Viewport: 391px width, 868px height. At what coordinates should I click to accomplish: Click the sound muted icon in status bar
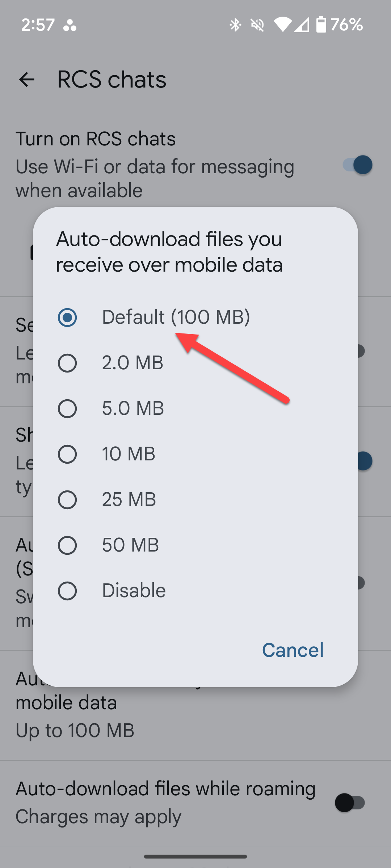point(257,24)
